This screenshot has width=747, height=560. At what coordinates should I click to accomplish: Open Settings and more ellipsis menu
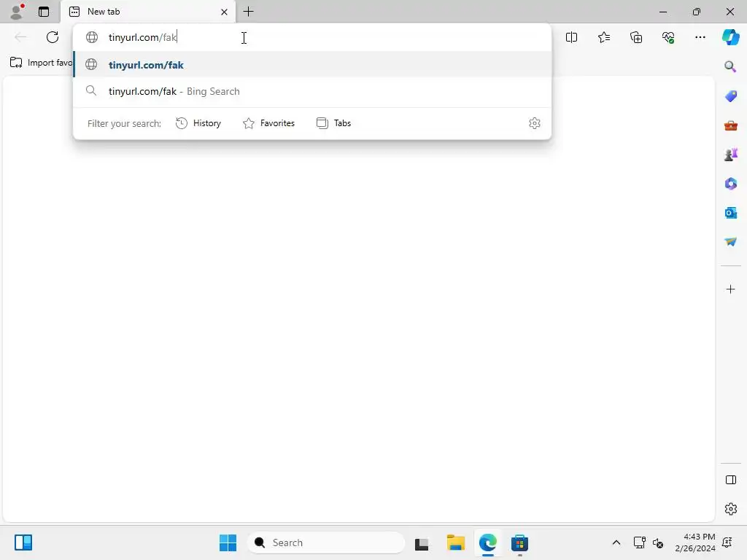click(x=700, y=37)
